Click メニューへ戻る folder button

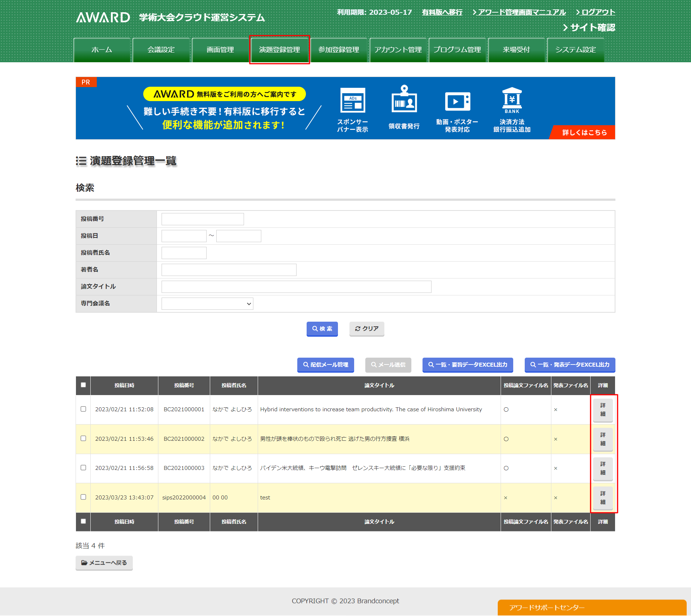pos(104,562)
